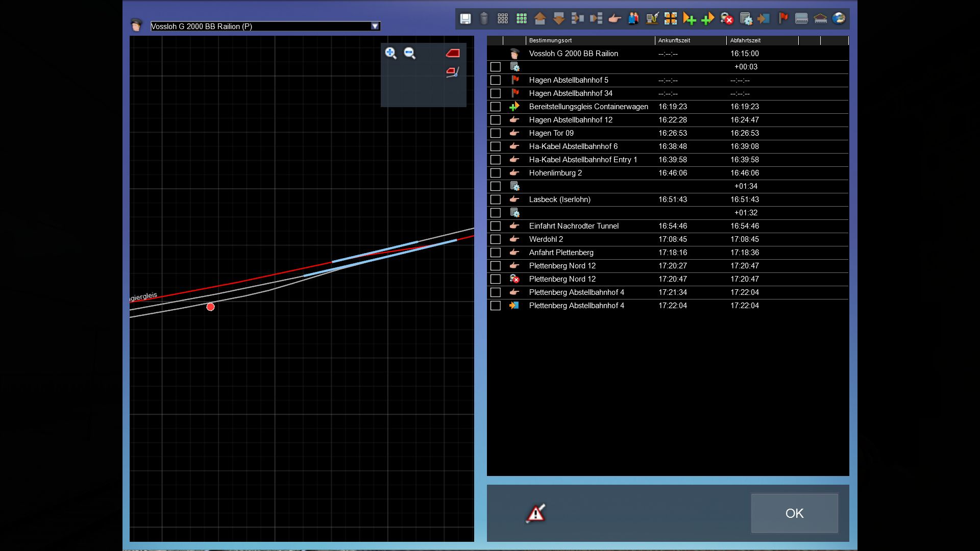980x551 pixels.
Task: Open the Vossloh G 2000 driver dropdown
Action: [x=375, y=26]
